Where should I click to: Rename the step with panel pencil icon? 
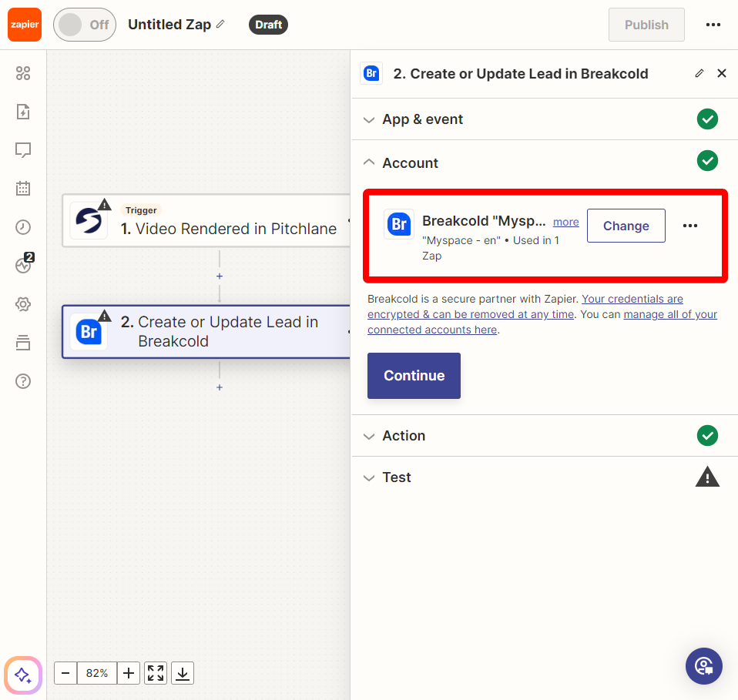(699, 73)
